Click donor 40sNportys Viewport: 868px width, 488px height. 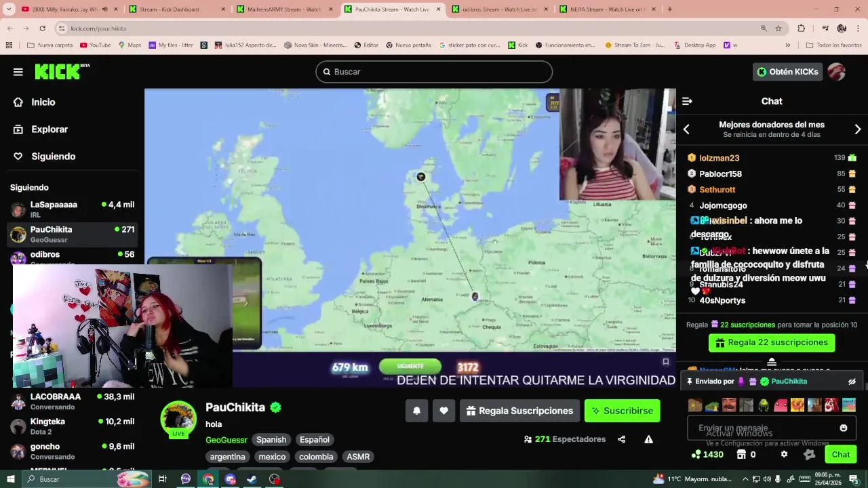(722, 300)
